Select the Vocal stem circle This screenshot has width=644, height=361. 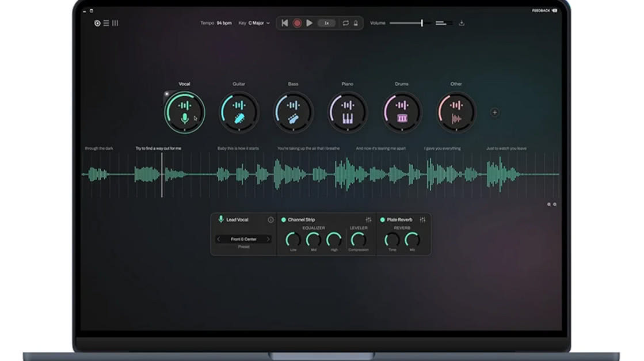(x=184, y=112)
